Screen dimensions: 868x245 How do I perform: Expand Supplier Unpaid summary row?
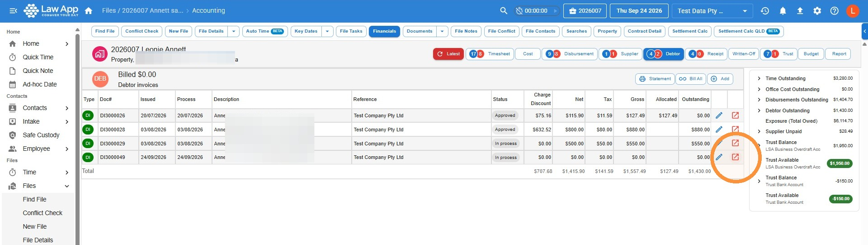point(759,131)
